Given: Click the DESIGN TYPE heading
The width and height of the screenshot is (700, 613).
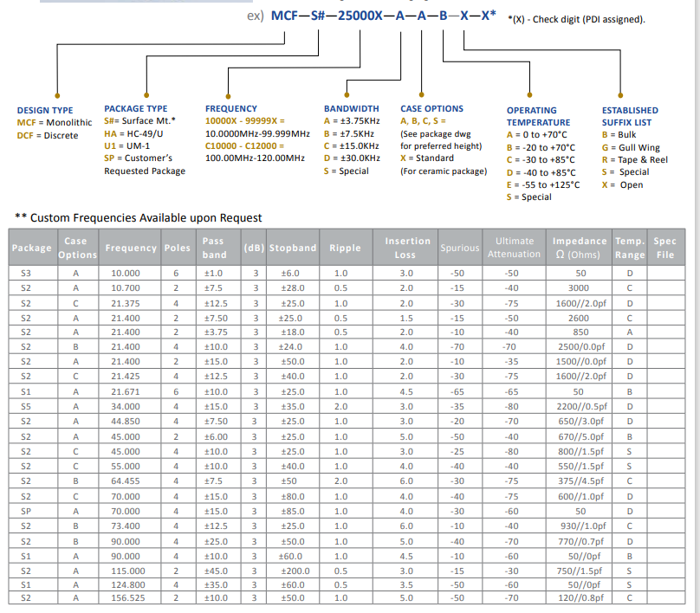Looking at the screenshot, I should (45, 111).
